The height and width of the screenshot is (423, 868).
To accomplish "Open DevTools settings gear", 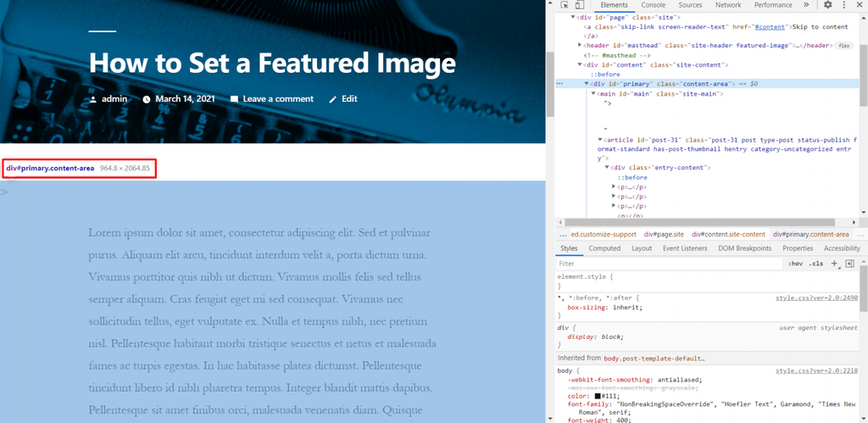I will 827,5.
